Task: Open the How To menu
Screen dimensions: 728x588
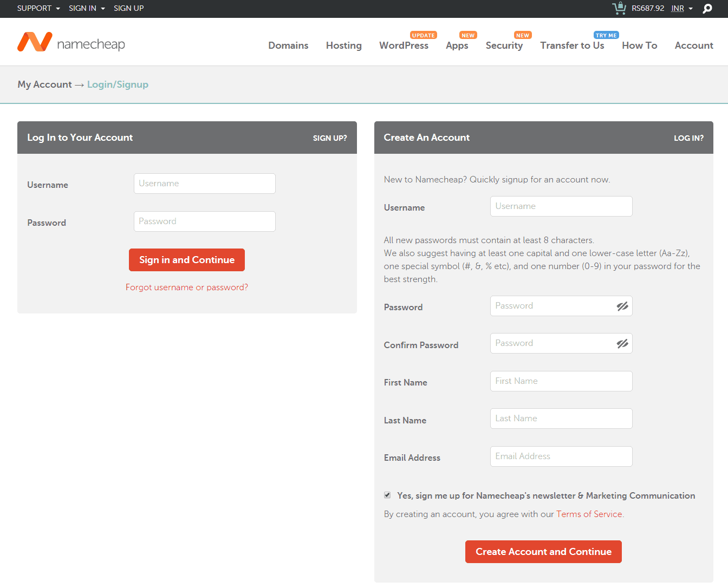Action: 640,45
